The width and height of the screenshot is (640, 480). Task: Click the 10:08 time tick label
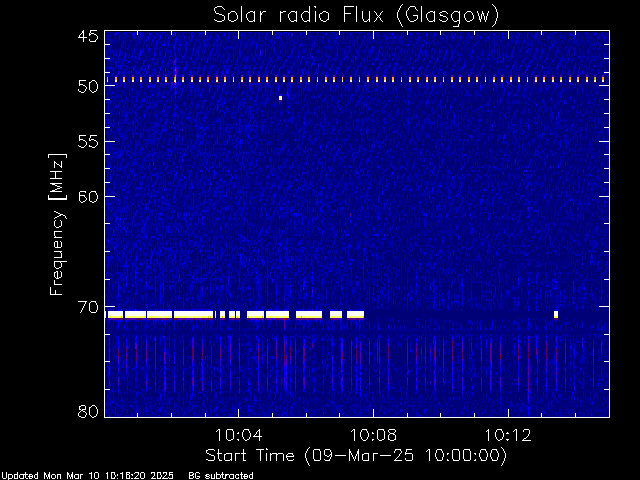[x=373, y=435]
